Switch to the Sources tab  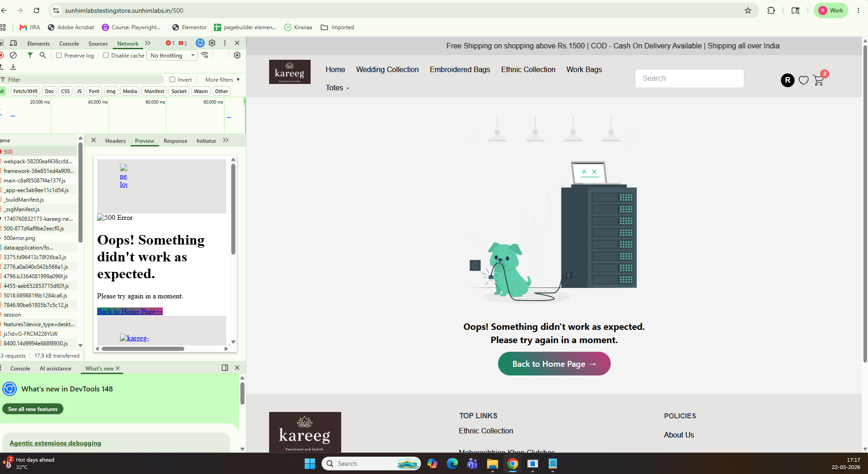point(98,44)
